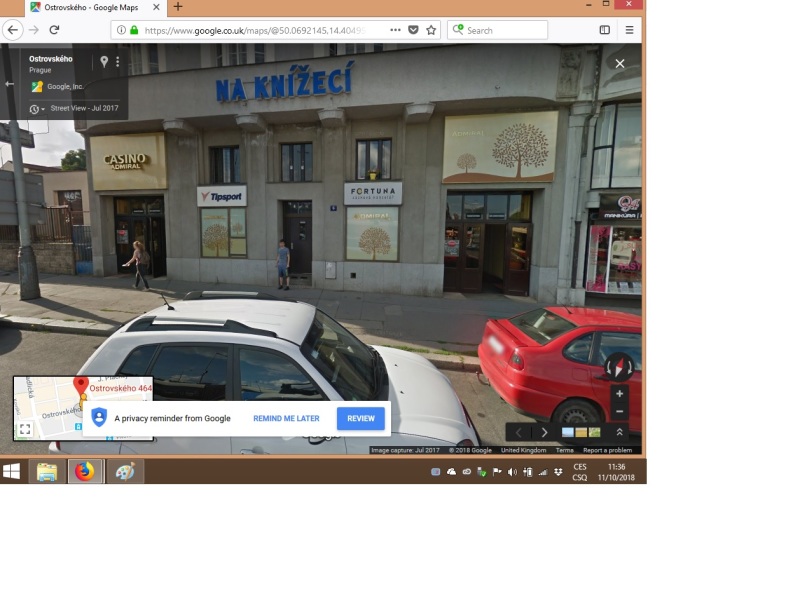Select the Ostrovského - Google Maps tab
Image resolution: width=800 pixels, height=615 pixels.
(x=90, y=7)
